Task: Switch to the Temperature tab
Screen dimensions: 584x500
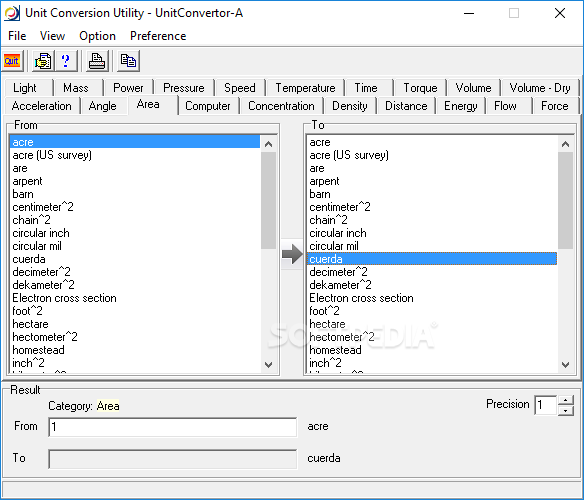Action: click(x=305, y=88)
